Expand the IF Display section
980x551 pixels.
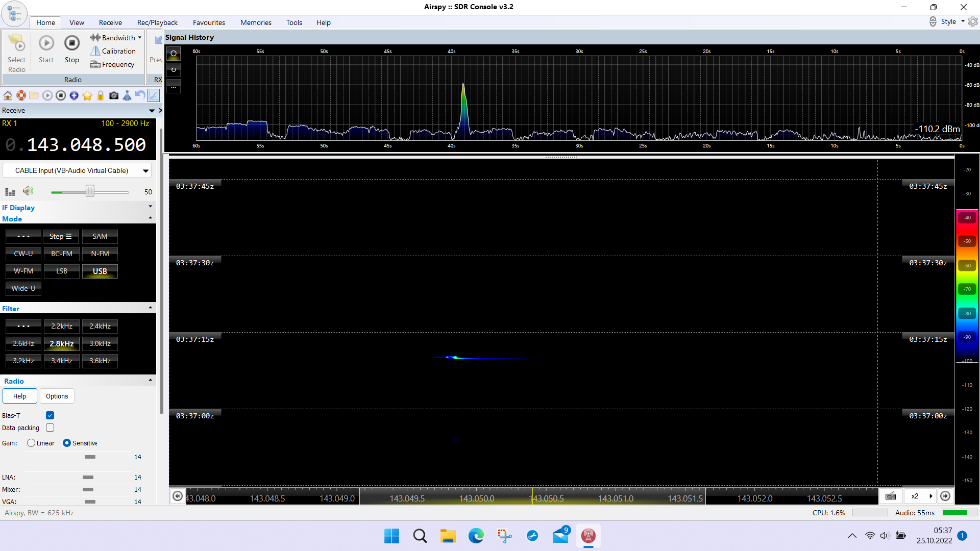(151, 207)
